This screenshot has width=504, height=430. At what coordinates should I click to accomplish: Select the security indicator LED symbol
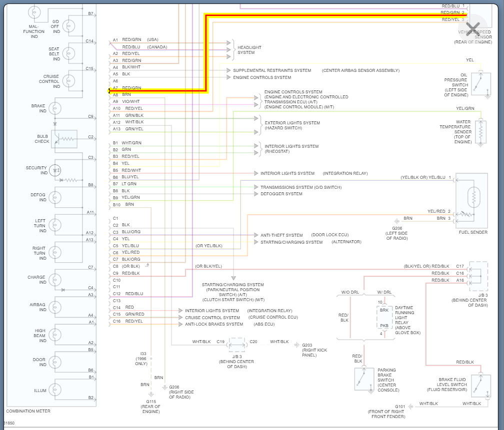[x=57, y=170]
